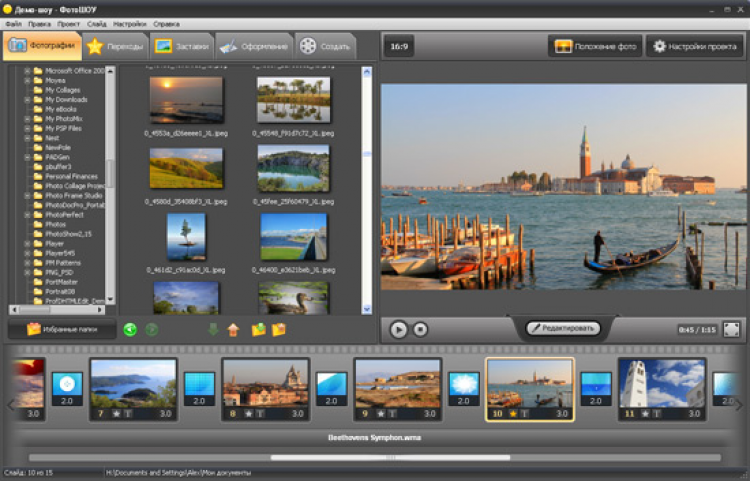750x481 pixels.
Task: Expand the Moyea folder node
Action: pyautogui.click(x=27, y=80)
